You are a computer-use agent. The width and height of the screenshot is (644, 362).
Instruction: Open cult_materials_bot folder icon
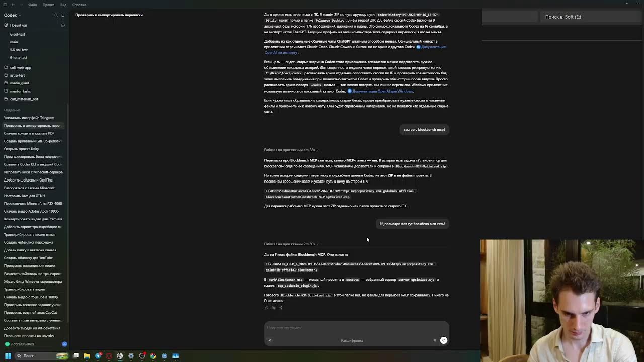point(6,99)
